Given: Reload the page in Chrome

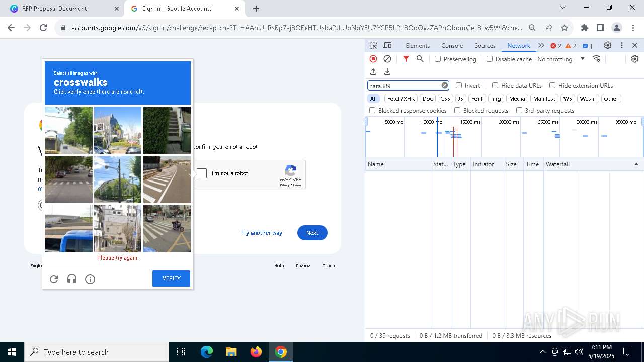Looking at the screenshot, I should click(43, 28).
